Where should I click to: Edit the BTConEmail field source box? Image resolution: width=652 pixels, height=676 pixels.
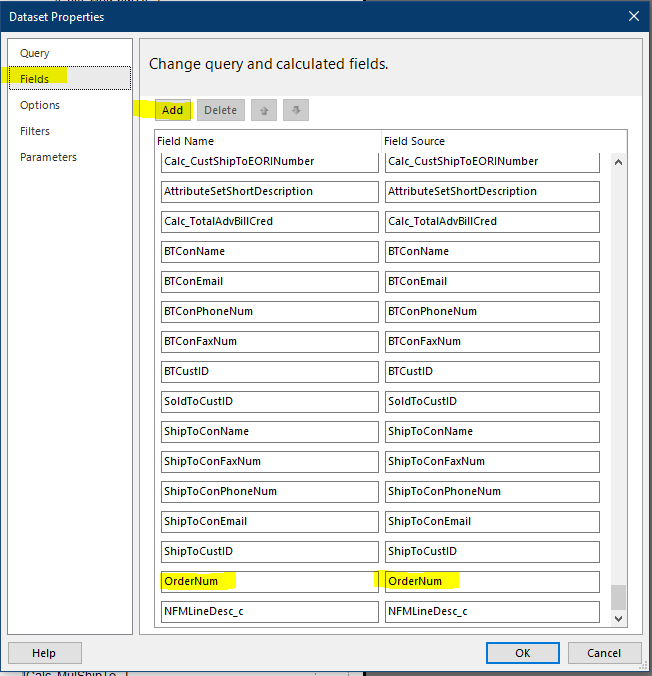(492, 282)
